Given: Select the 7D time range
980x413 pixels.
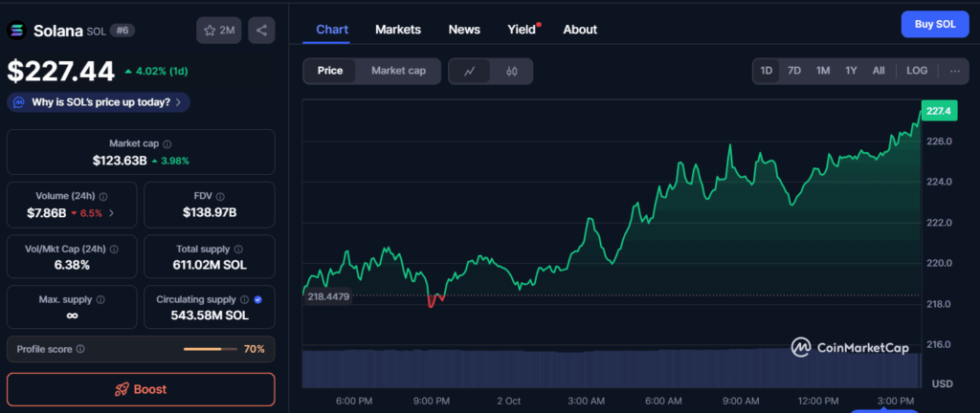Looking at the screenshot, I should (x=794, y=71).
